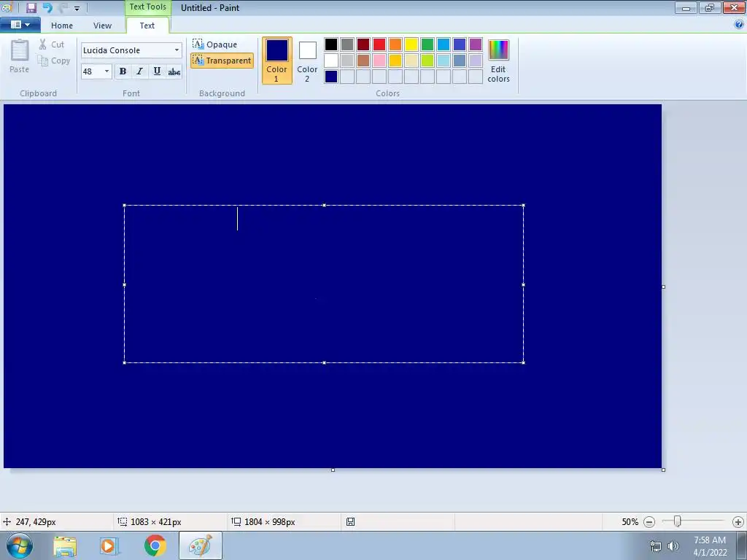Pick the green color swatch

(x=427, y=44)
